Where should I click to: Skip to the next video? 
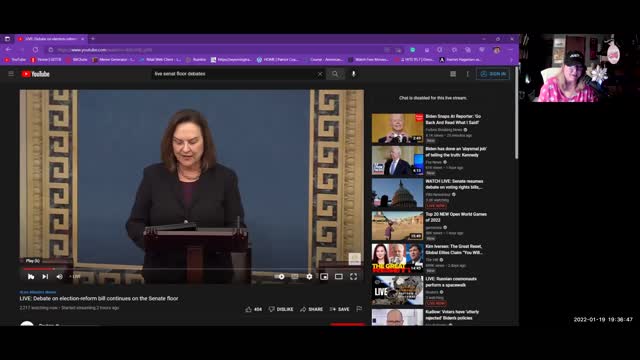(x=45, y=277)
